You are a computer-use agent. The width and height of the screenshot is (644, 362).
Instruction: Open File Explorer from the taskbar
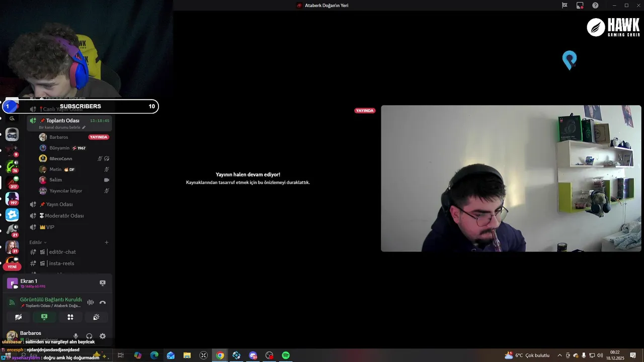pos(187,355)
